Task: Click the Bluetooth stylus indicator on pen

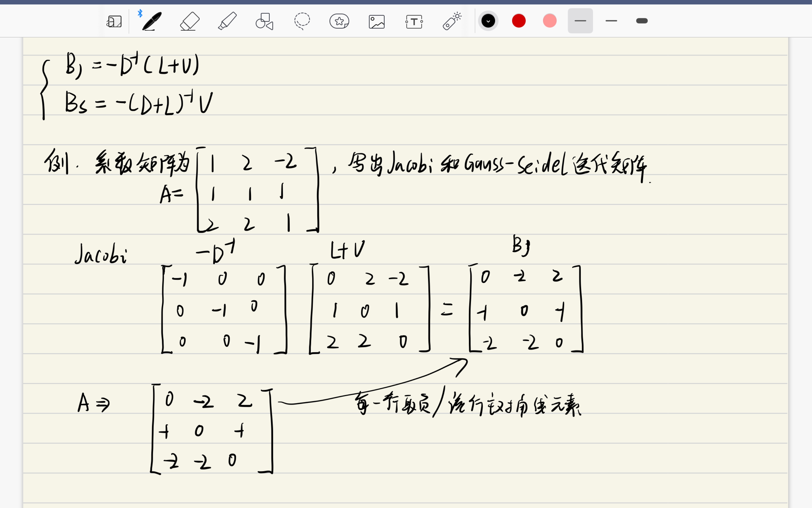Action: pos(140,13)
